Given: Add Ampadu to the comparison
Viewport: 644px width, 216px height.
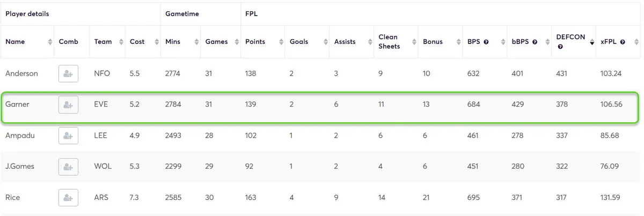Looking at the screenshot, I should click(x=68, y=136).
